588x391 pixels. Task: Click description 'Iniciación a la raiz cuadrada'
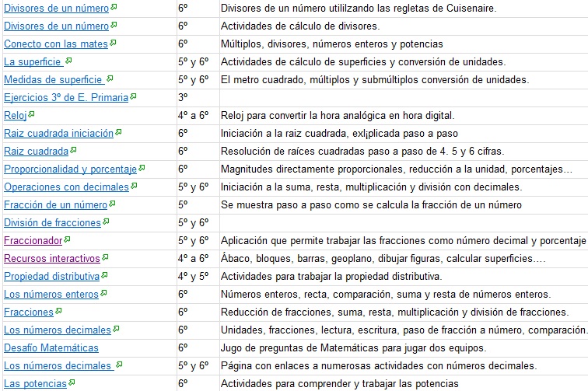point(339,134)
